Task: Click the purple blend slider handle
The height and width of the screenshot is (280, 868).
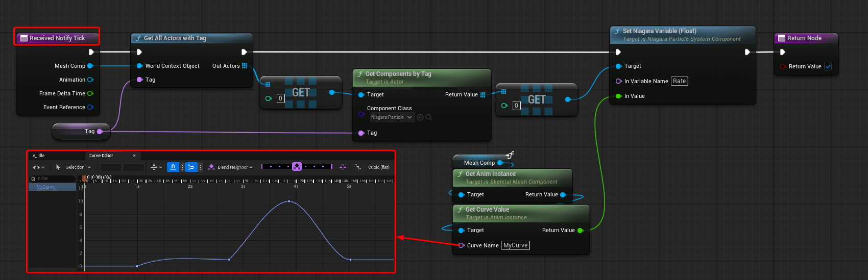Action: [297, 167]
